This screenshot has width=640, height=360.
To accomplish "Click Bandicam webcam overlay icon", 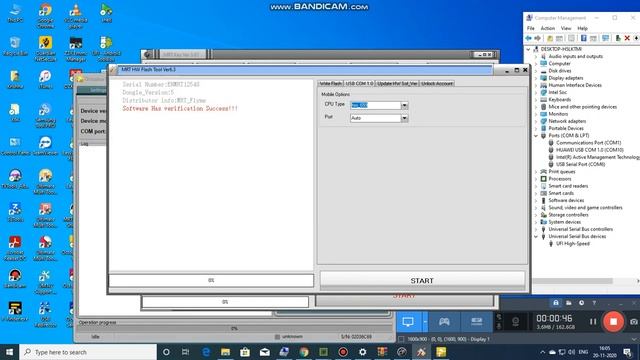I will 516,322.
